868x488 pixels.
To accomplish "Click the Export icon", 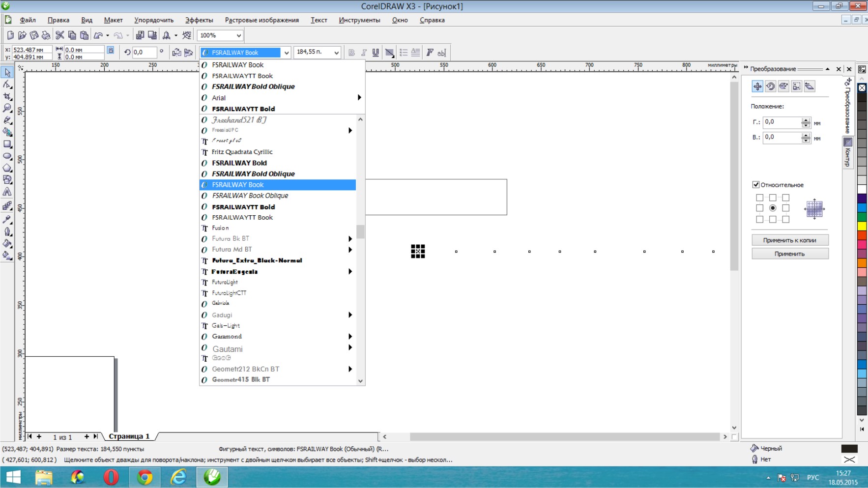I will (152, 35).
